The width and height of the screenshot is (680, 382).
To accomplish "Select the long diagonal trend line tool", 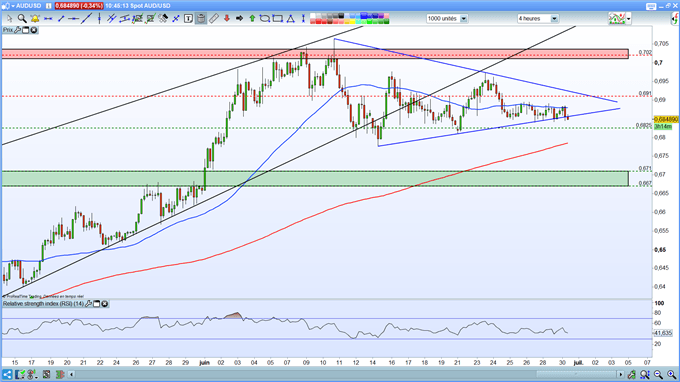I will [x=86, y=19].
